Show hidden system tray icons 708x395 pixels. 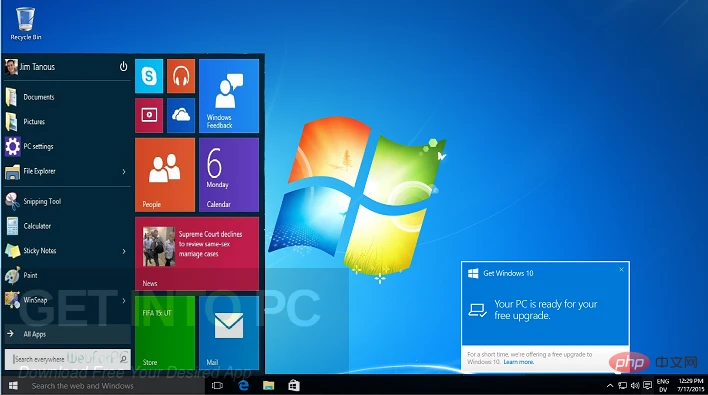click(610, 386)
